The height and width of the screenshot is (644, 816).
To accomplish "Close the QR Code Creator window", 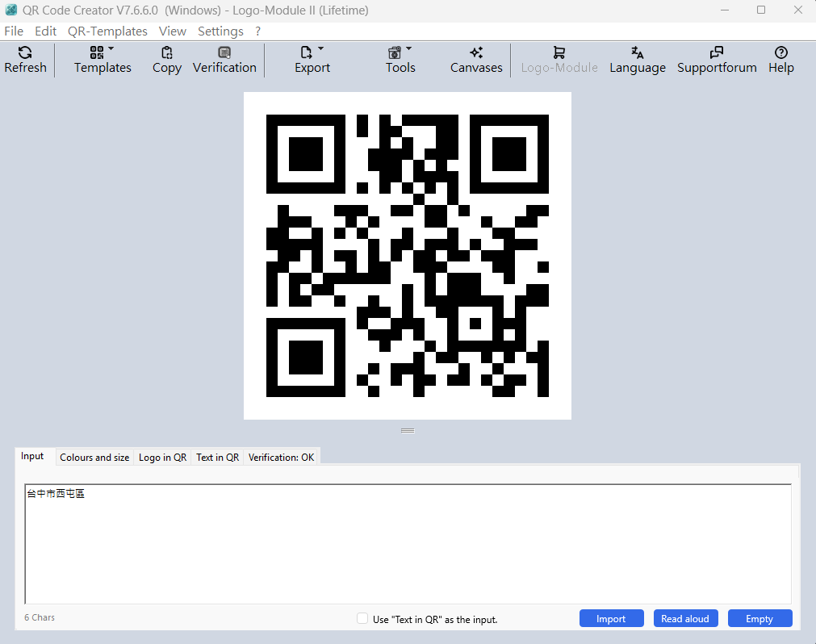I will [797, 10].
